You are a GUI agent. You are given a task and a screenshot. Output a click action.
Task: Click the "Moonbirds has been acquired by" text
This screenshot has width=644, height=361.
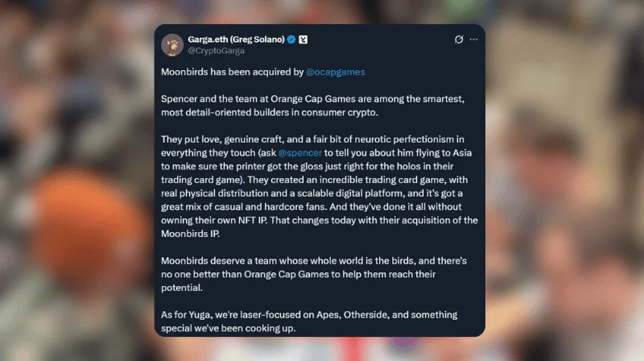232,73
